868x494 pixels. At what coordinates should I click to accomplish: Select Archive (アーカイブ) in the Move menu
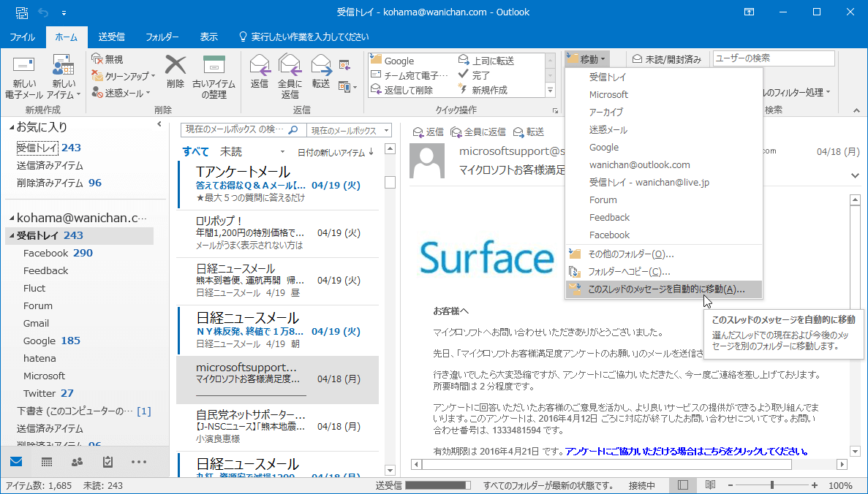coord(606,112)
